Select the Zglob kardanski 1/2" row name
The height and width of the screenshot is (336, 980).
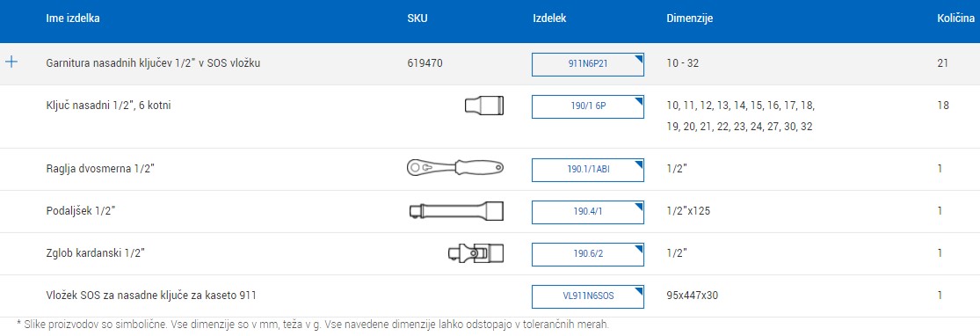click(x=96, y=252)
